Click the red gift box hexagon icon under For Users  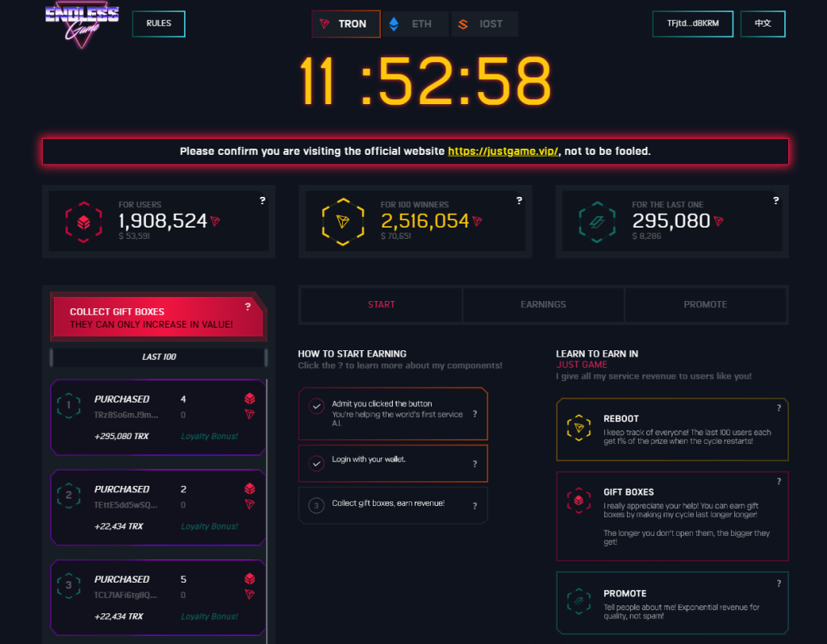[83, 222]
